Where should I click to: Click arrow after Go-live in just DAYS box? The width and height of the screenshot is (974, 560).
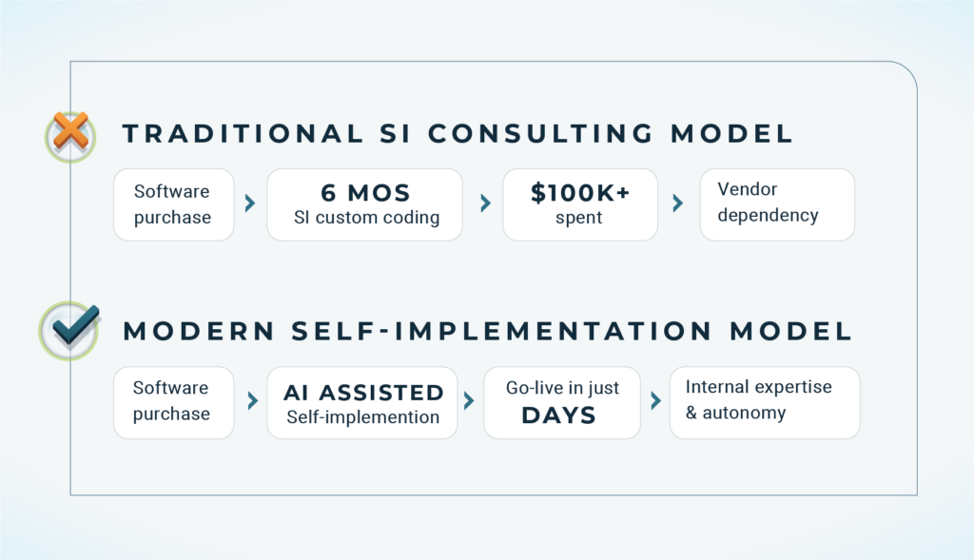tap(655, 400)
